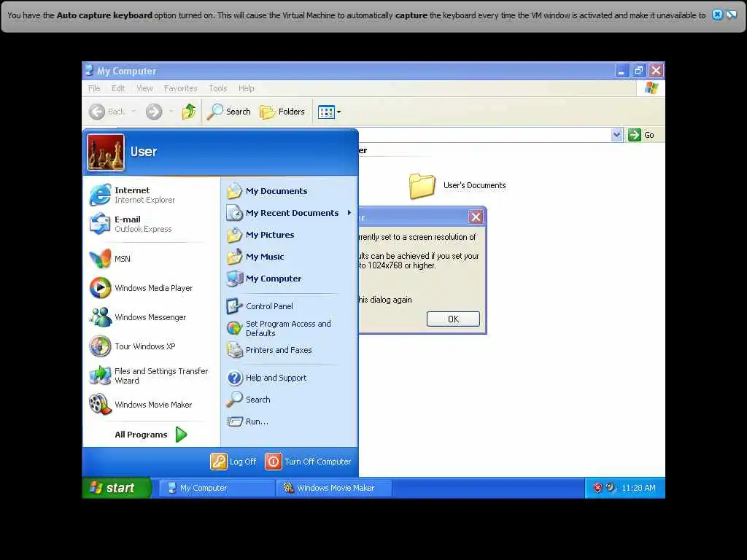
Task: Open My Pictures folder
Action: coord(290,235)
